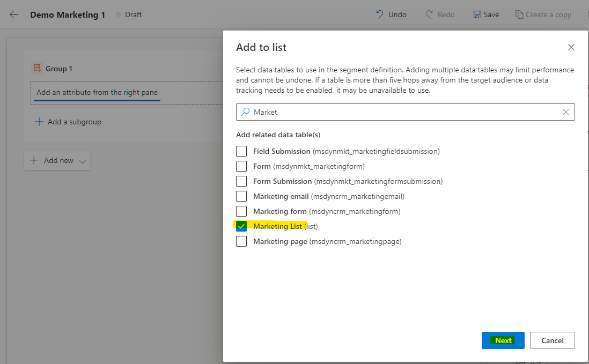Image resolution: width=589 pixels, height=364 pixels.
Task: Select the Field Submission checkbox
Action: coord(241,151)
